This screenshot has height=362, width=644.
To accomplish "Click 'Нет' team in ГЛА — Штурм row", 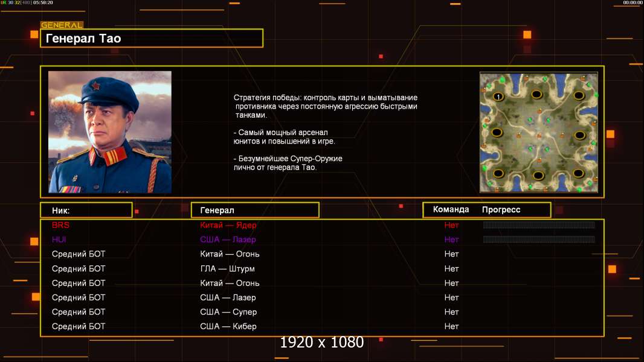I will point(451,268).
